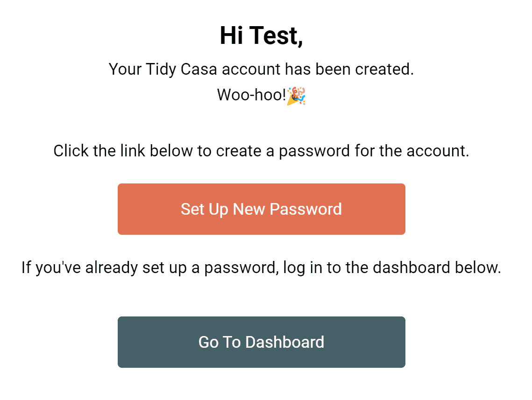Click the "Click the link below" instruction line
The width and height of the screenshot is (532, 400).
pyautogui.click(x=261, y=151)
